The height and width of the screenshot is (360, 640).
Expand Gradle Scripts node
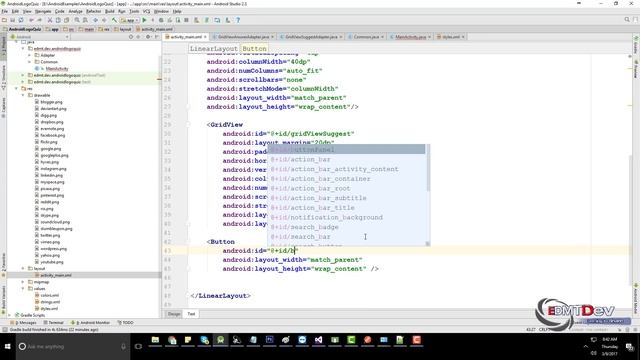click(10, 315)
